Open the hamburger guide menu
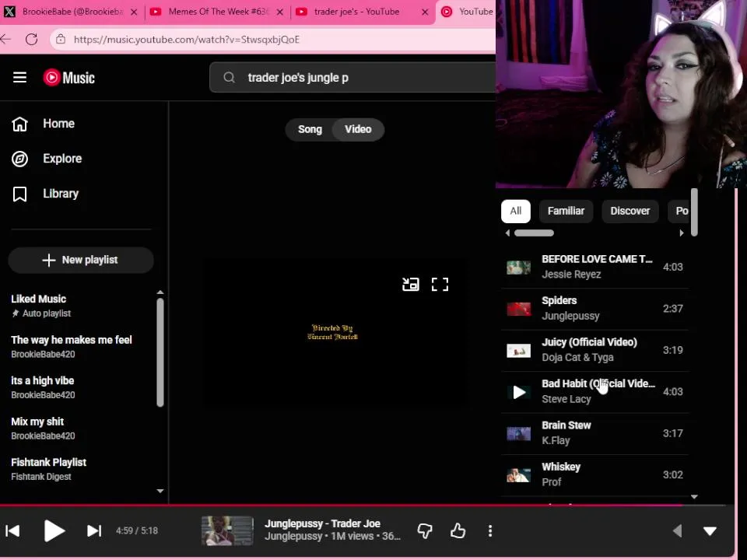747x560 pixels. coord(19,77)
